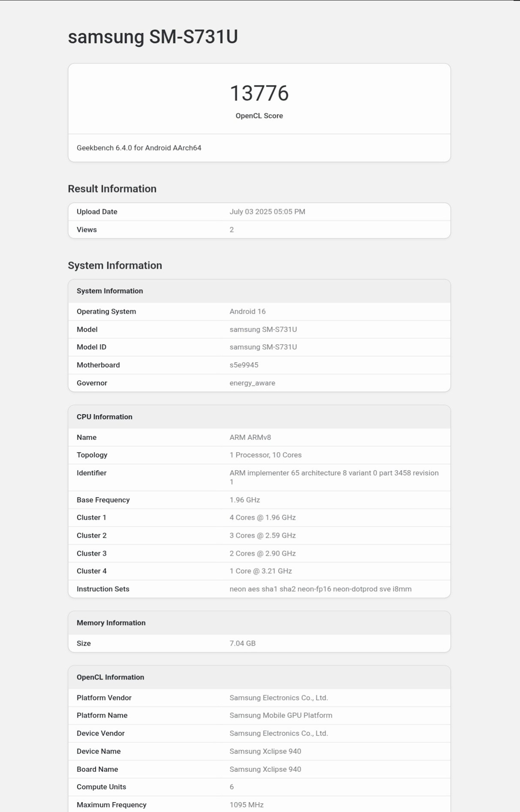Select the Upload Date value July 03 2025
520x812 pixels.
(x=267, y=212)
